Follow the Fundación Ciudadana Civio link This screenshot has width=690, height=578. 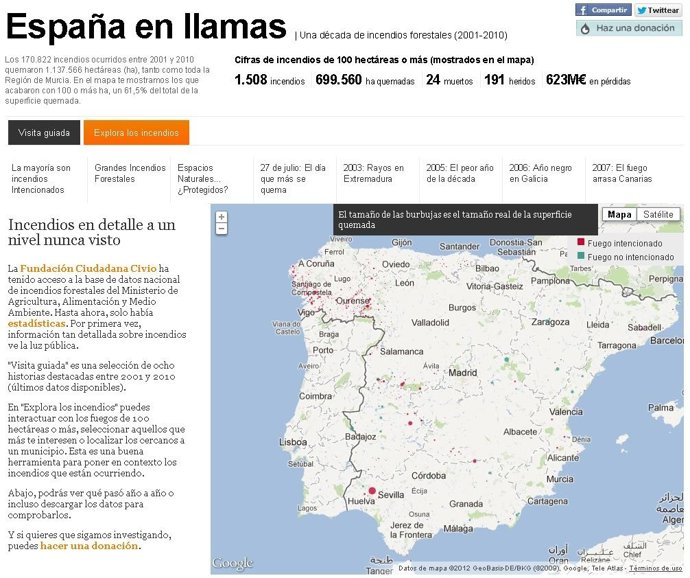[88, 269]
